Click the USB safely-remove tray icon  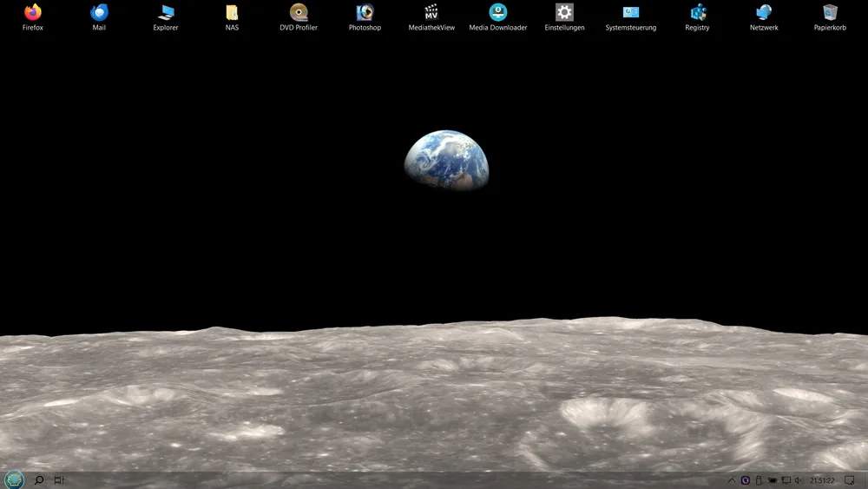pyautogui.click(x=759, y=480)
